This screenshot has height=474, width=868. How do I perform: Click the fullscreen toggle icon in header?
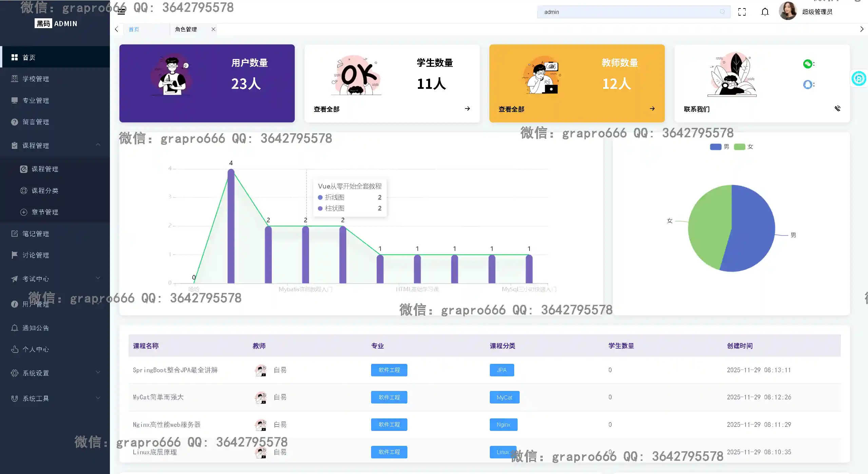click(742, 12)
